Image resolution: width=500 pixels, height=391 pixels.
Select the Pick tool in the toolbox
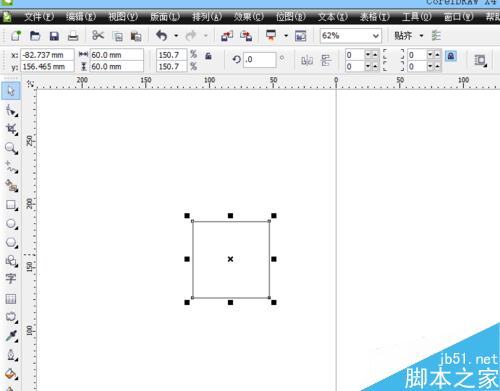point(11,91)
